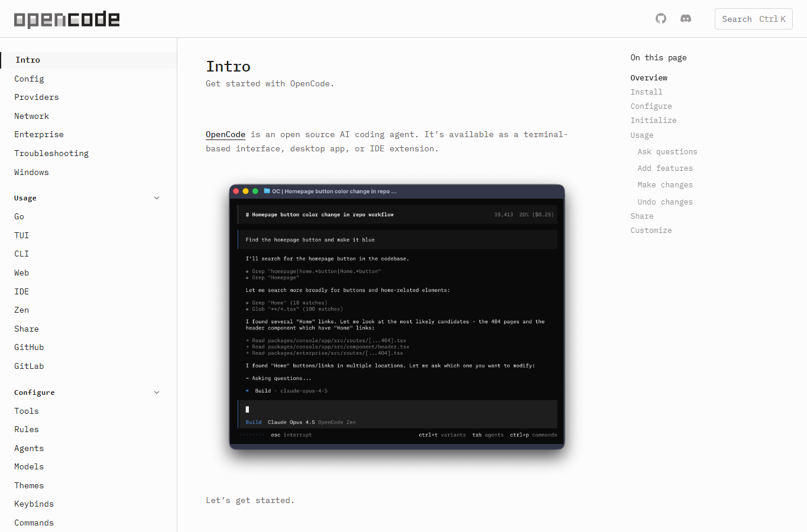Go to the Go docs page
Screen dimensions: 807x532
pos(19,216)
